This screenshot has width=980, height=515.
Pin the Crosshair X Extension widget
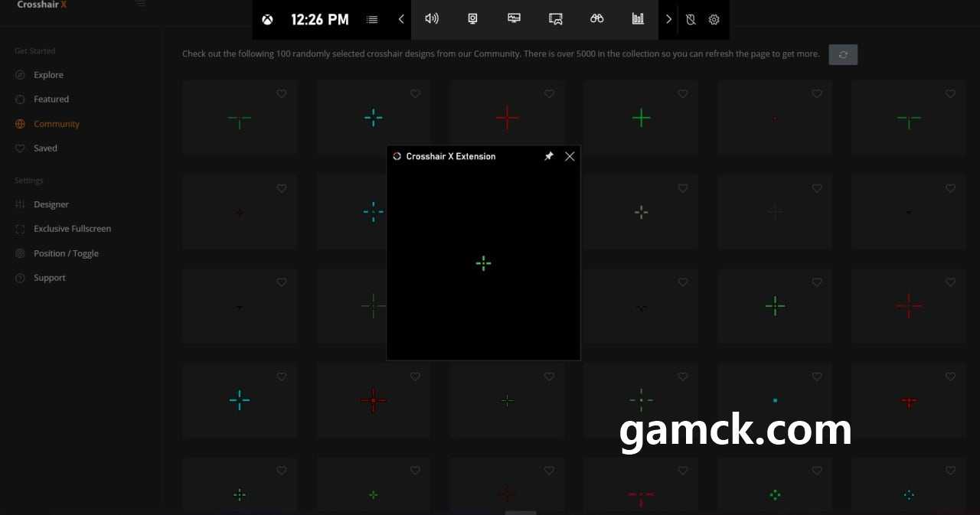click(x=548, y=156)
